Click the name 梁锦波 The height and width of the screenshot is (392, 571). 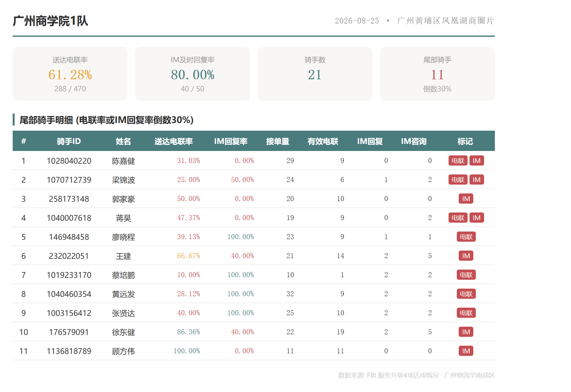coord(123,180)
